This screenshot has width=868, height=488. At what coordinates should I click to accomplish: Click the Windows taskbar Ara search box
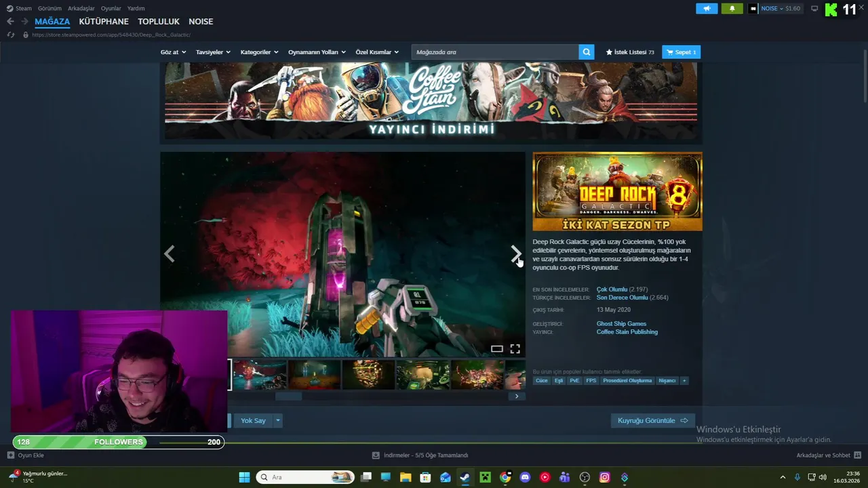pos(305,477)
